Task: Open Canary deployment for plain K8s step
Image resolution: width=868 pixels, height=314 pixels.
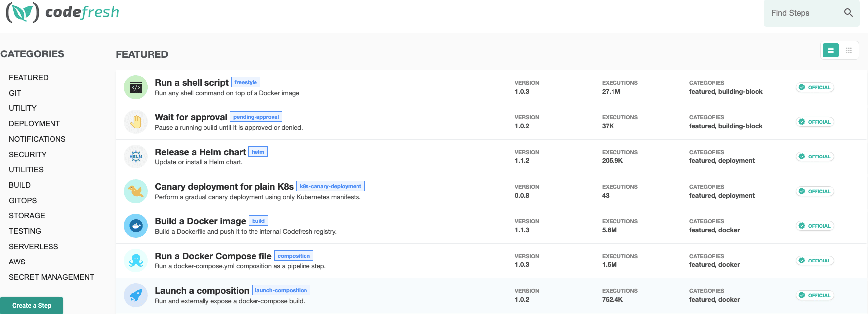Action: point(224,187)
